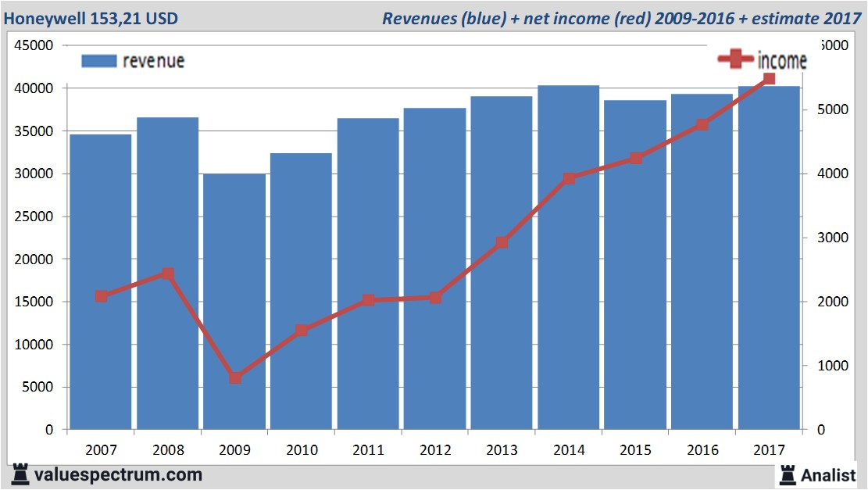868x490 pixels.
Task: Select the 2013 revenue bar
Action: pos(502,263)
